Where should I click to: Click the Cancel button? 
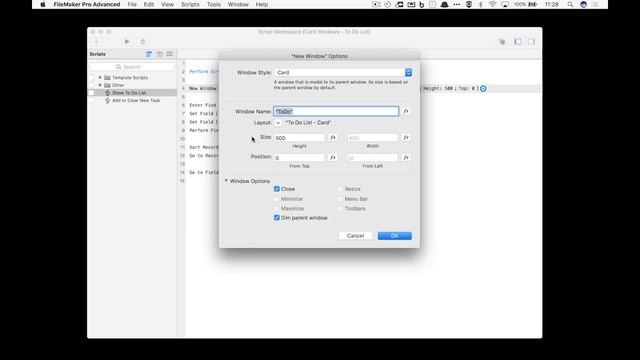pyautogui.click(x=355, y=236)
